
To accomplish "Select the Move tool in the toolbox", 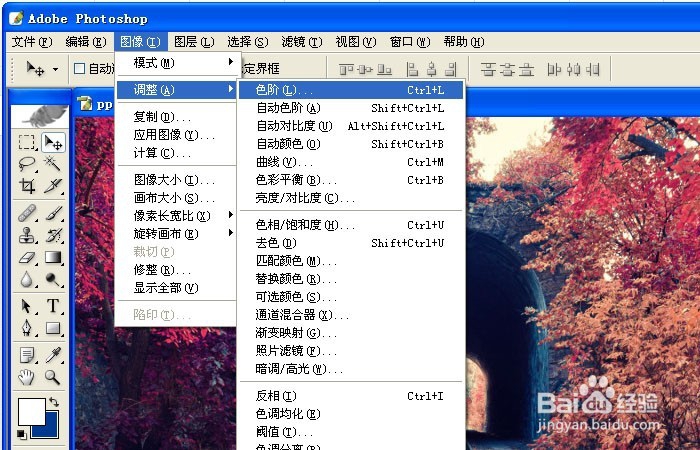I will coord(53,142).
